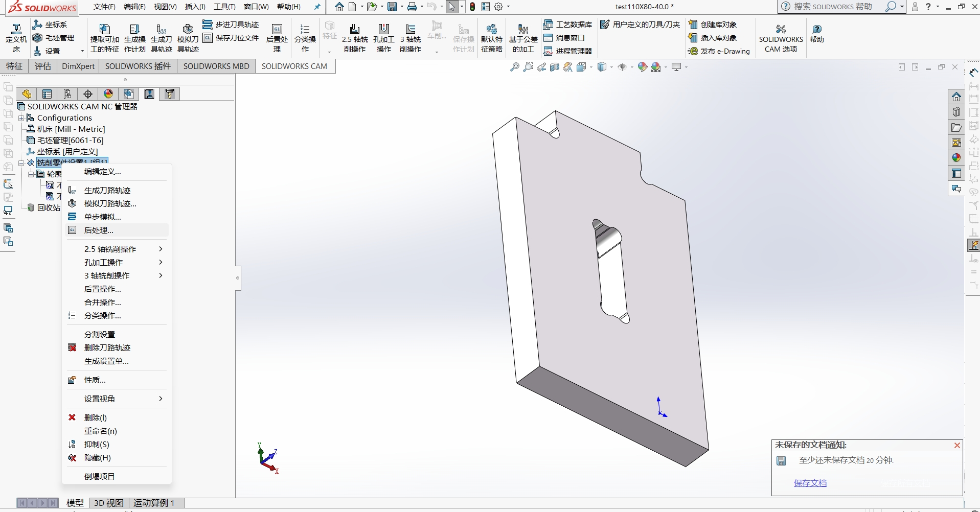Open the 3D 视图 bottom tab
This screenshot has width=980, height=512.
click(109, 503)
